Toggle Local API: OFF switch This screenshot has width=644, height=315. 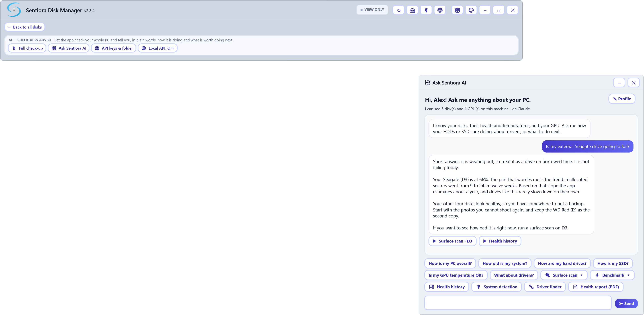157,48
